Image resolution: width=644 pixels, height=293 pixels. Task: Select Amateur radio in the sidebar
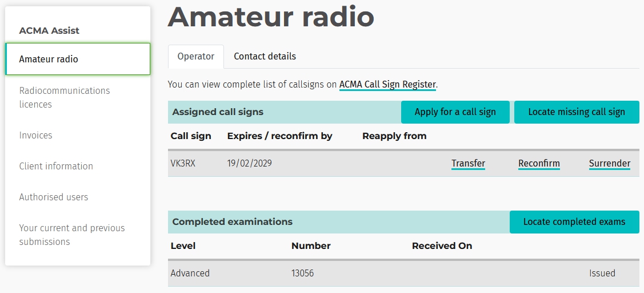[78, 59]
